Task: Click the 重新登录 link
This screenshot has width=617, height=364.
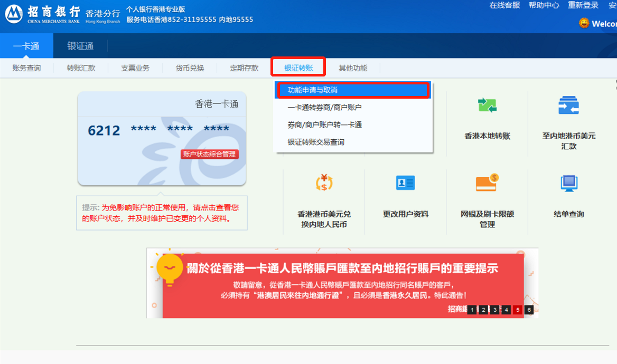Action: 583,5
